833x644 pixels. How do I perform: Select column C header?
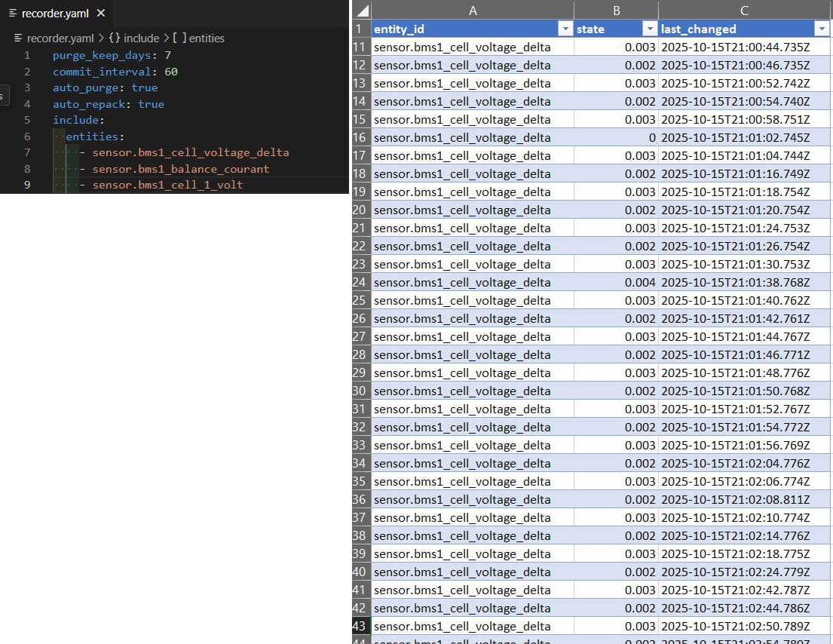point(744,10)
